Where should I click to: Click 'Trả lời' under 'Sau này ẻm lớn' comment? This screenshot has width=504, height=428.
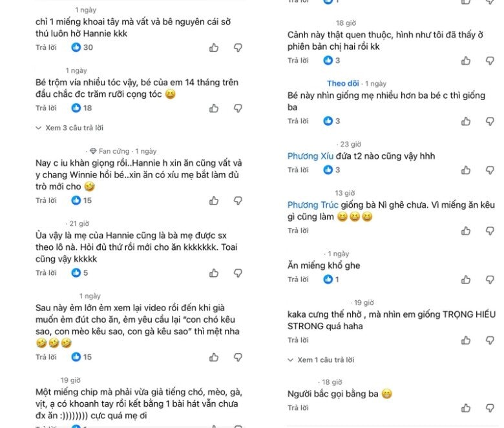46,357
